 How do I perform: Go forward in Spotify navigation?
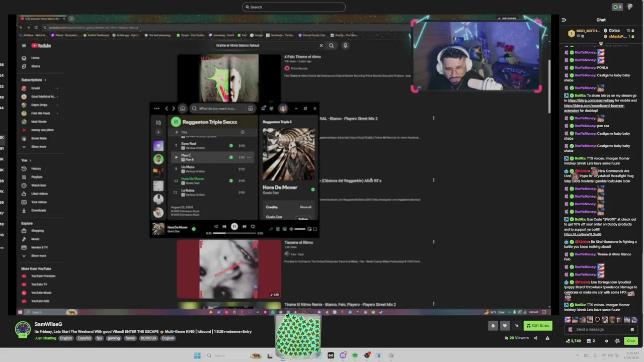(x=173, y=108)
